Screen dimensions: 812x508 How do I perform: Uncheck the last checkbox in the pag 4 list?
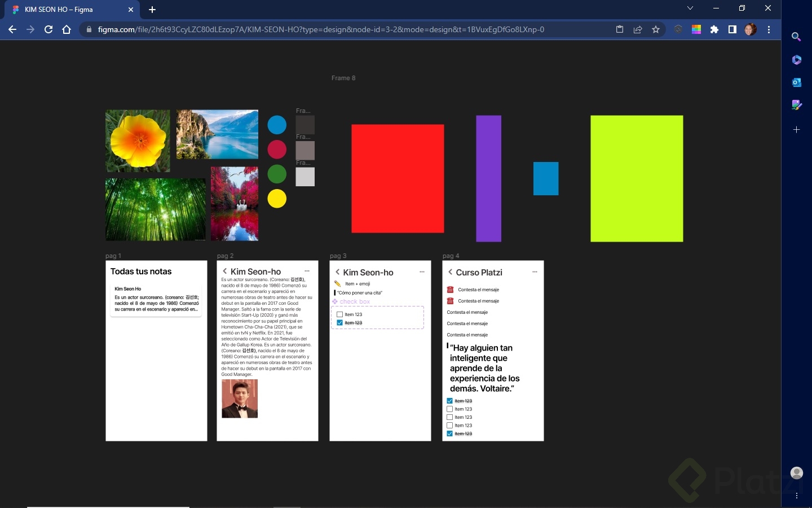[449, 433]
